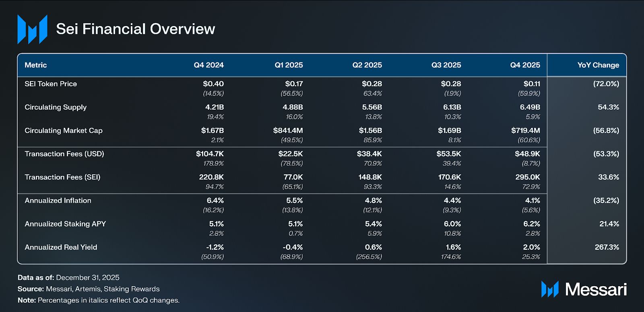Image resolution: width=644 pixels, height=312 pixels.
Task: Click the -0.4% real yield value
Action: (293, 247)
